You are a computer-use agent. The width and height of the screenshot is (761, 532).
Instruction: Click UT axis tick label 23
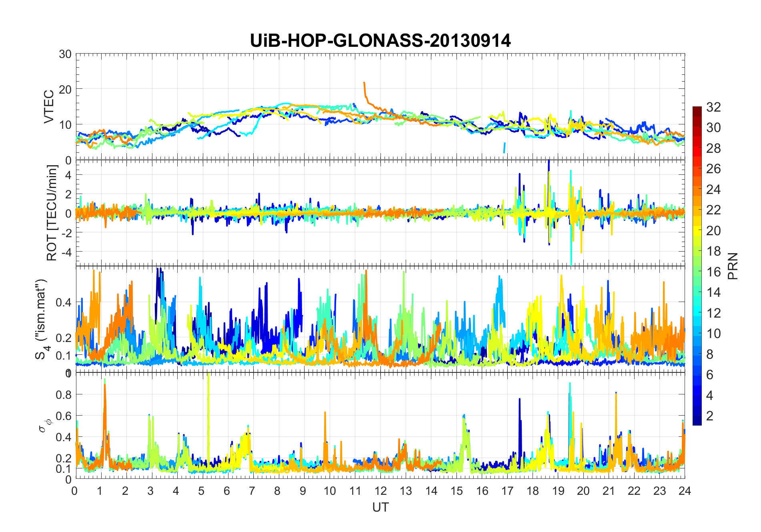pyautogui.click(x=660, y=491)
